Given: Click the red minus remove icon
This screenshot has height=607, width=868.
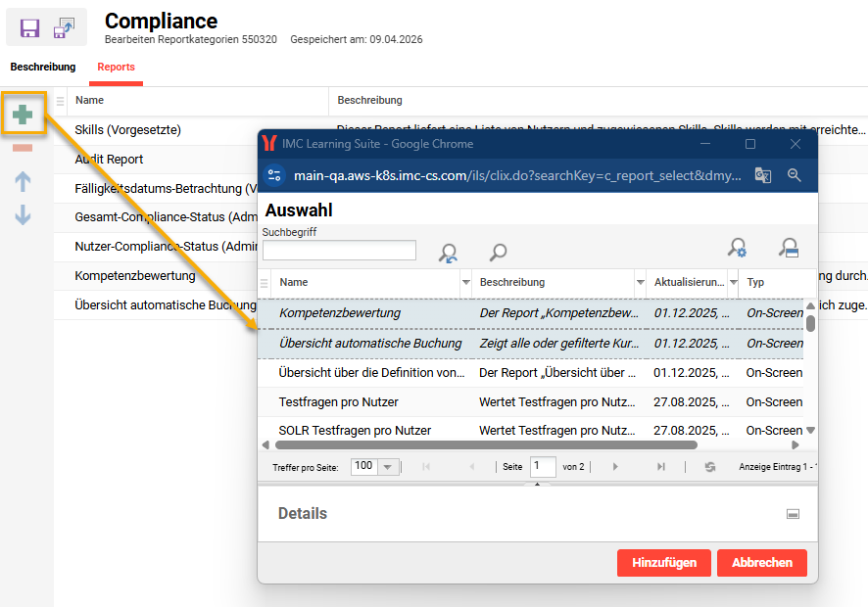Looking at the screenshot, I should pos(23,149).
